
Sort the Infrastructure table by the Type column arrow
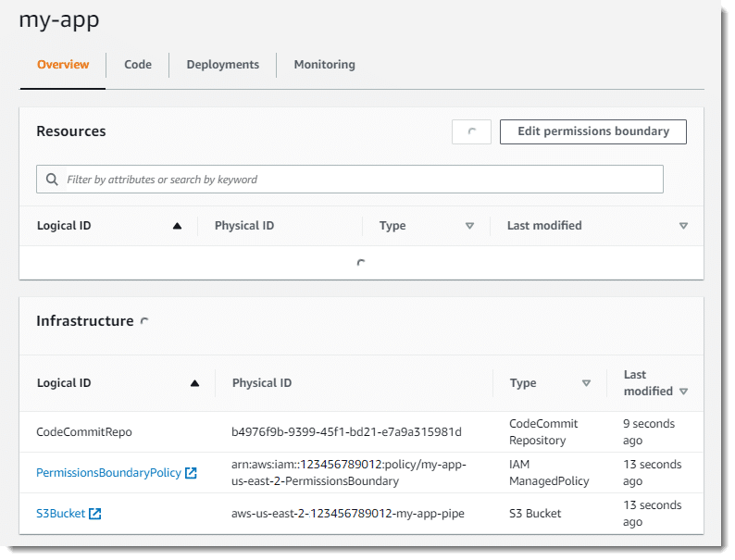586,383
